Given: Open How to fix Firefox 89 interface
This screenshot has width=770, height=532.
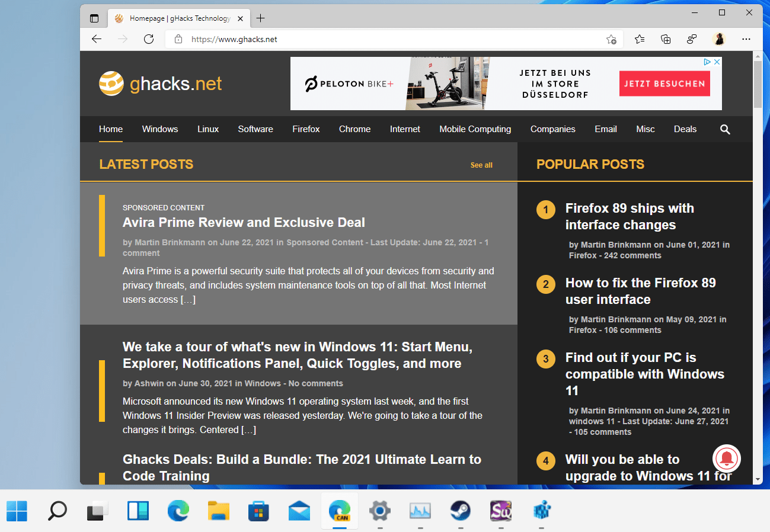Looking at the screenshot, I should tap(641, 291).
